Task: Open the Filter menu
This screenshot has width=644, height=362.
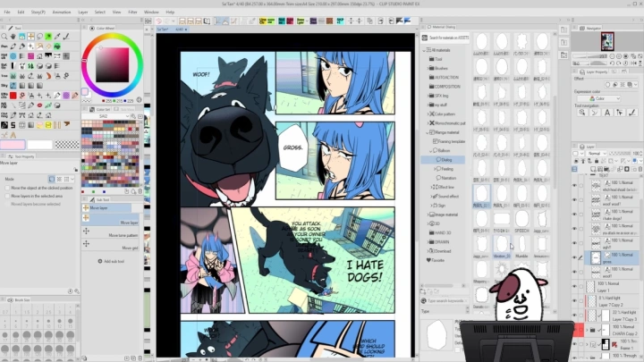Action: [x=132, y=13]
